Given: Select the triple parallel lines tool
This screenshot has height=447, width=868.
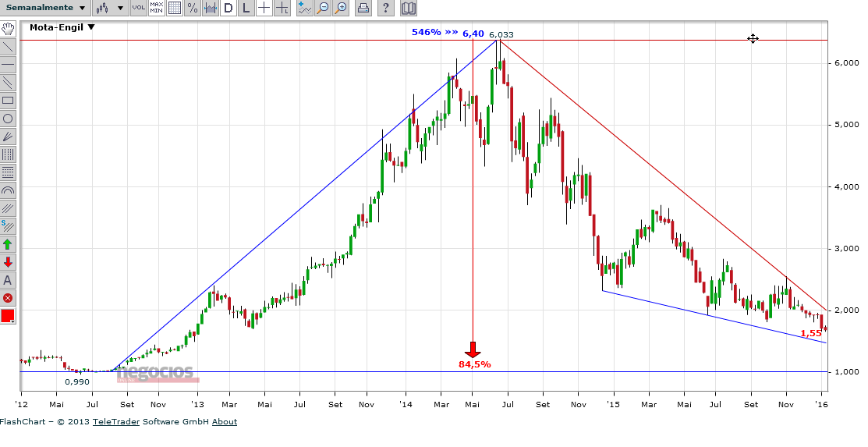Looking at the screenshot, I should [8, 209].
